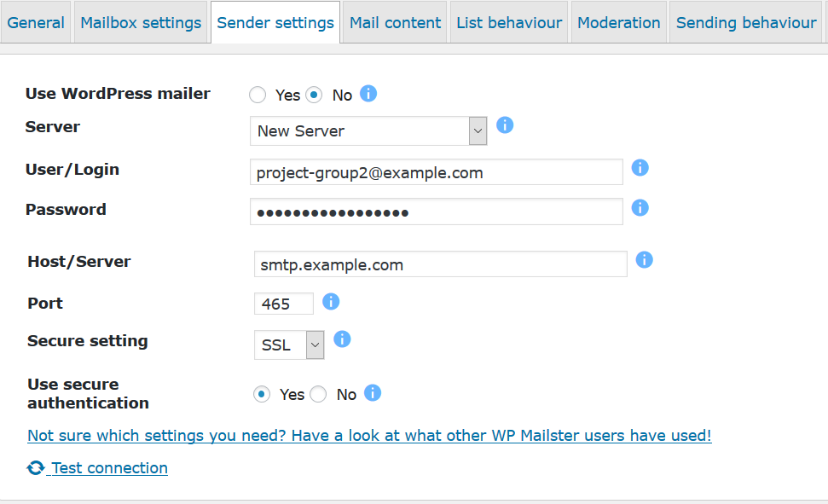Click info icon beside Password field

click(640, 207)
